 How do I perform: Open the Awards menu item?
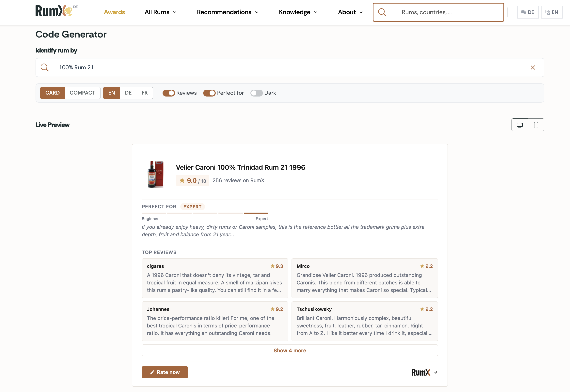[x=114, y=12]
